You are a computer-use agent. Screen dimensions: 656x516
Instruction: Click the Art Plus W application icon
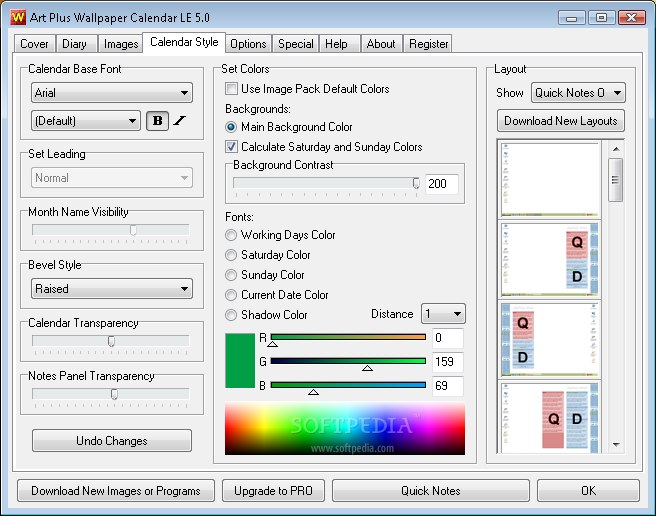pyautogui.click(x=18, y=18)
